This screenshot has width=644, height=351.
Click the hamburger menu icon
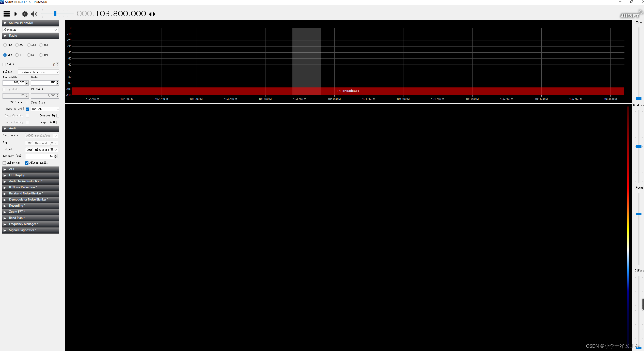[7, 13]
